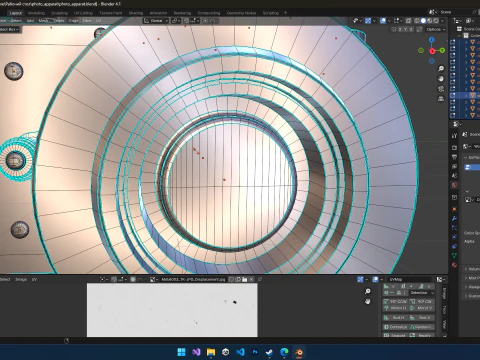The height and width of the screenshot is (360, 480).
Task: Switch to the Shading workspace tab
Action: coord(136,13)
